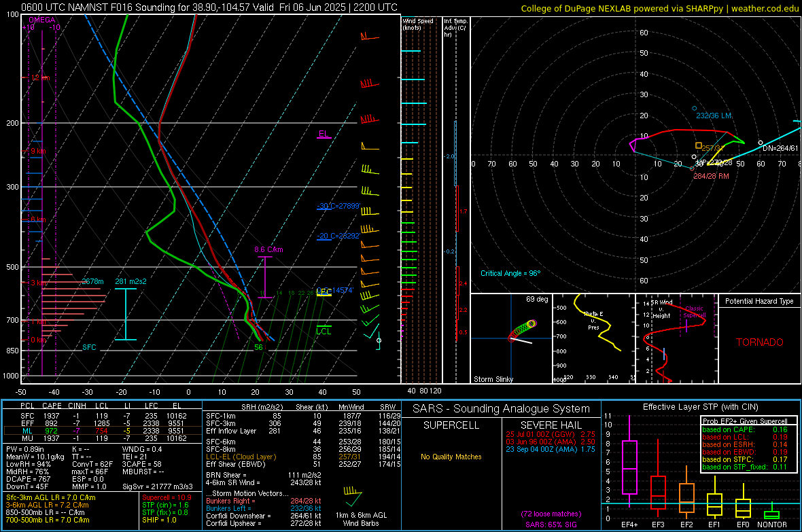Click the Bunkers Left = 232/36 kt line
This screenshot has height=532, width=802.
[264, 508]
